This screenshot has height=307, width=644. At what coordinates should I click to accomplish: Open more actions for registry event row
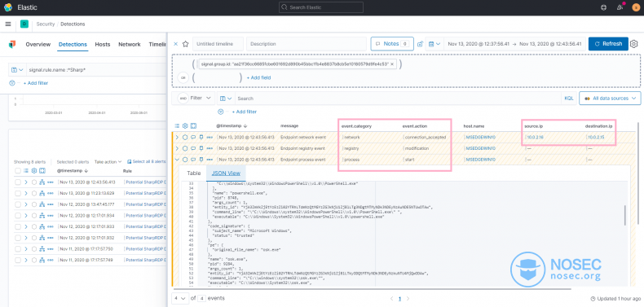pyautogui.click(x=210, y=148)
